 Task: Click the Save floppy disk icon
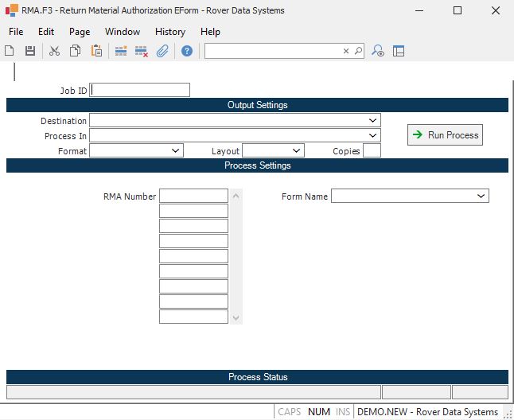pos(30,51)
